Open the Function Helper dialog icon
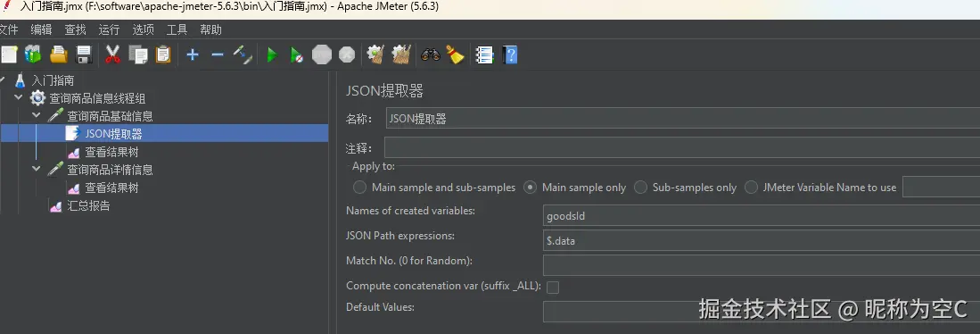This screenshot has height=334, width=980. click(x=484, y=55)
